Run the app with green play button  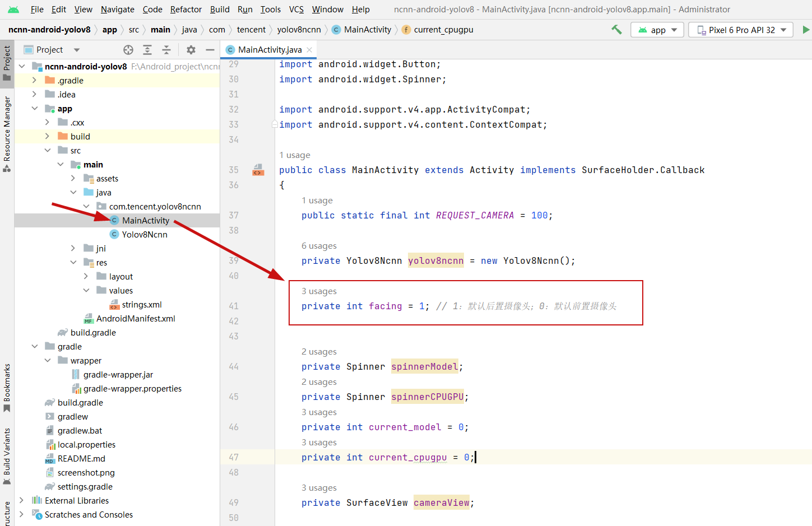point(806,30)
